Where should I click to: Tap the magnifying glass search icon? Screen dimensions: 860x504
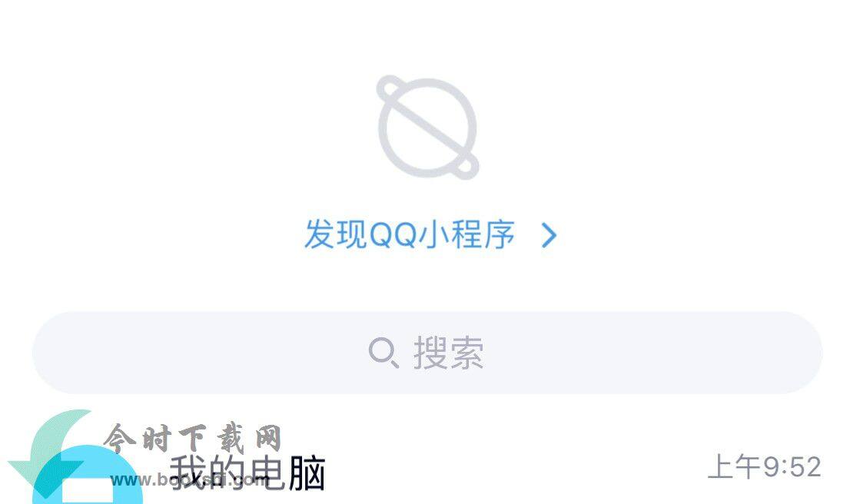tap(383, 353)
